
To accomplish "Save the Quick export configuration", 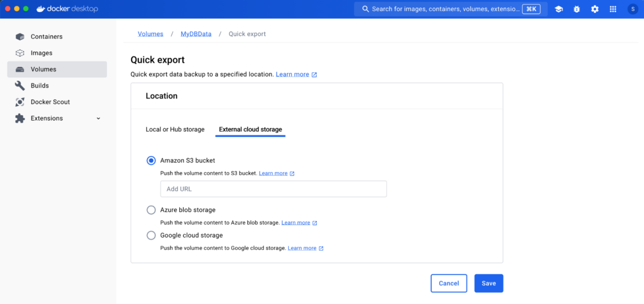I will [489, 283].
